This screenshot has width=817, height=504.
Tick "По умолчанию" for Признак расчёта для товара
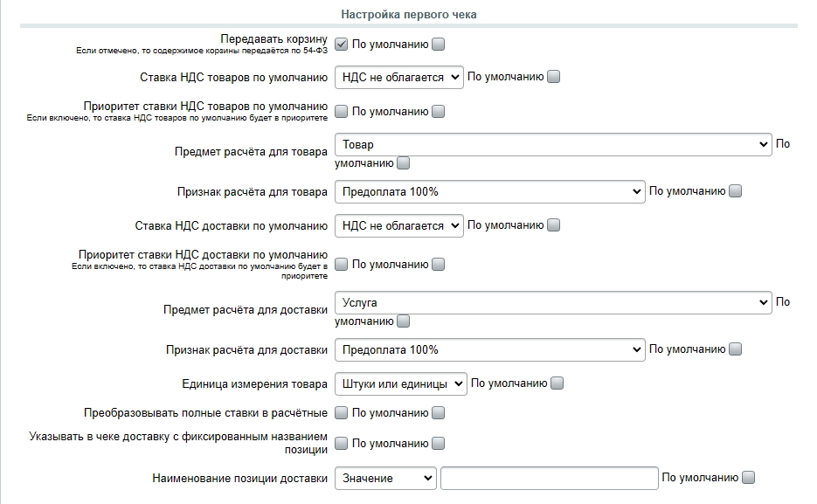pyautogui.click(x=736, y=191)
